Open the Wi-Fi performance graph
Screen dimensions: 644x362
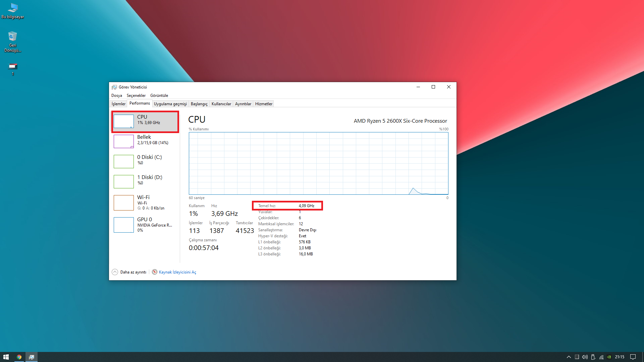pos(123,203)
